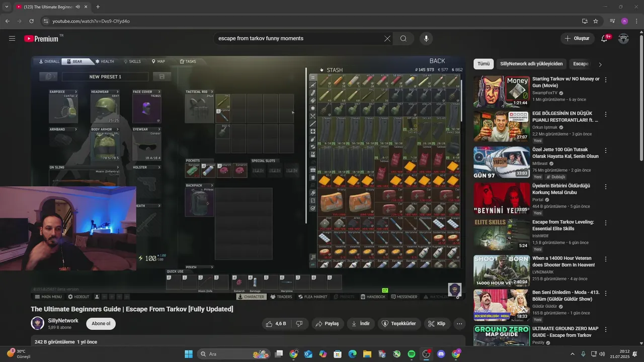Mute the YouTube tab audio
Image resolution: width=644 pixels, height=362 pixels.
pos(77,7)
